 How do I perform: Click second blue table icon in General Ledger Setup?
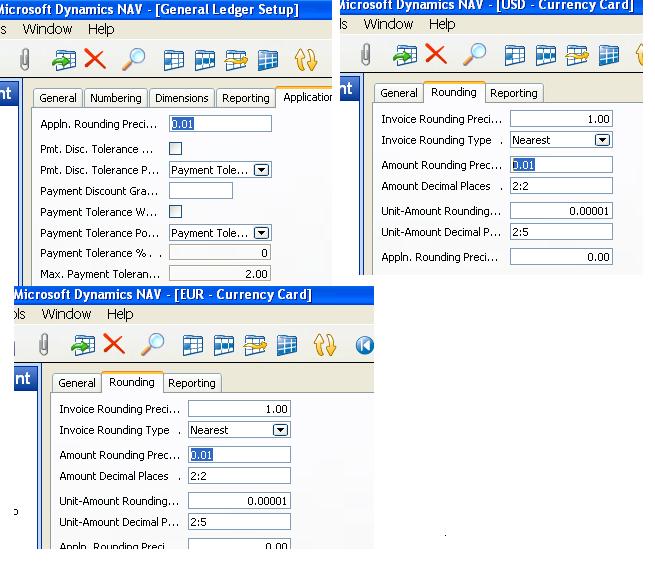coord(205,60)
